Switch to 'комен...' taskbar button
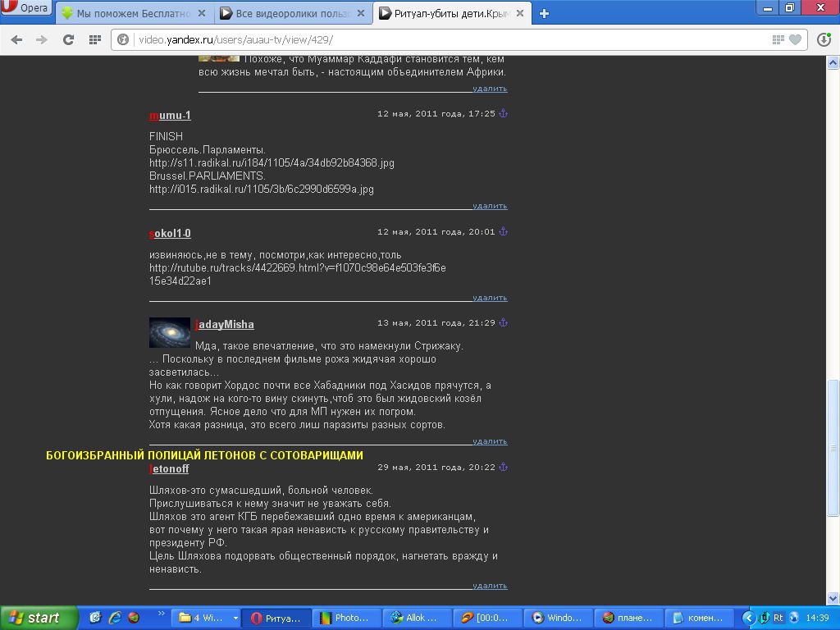Viewport: 840px width, 630px height. tap(699, 619)
